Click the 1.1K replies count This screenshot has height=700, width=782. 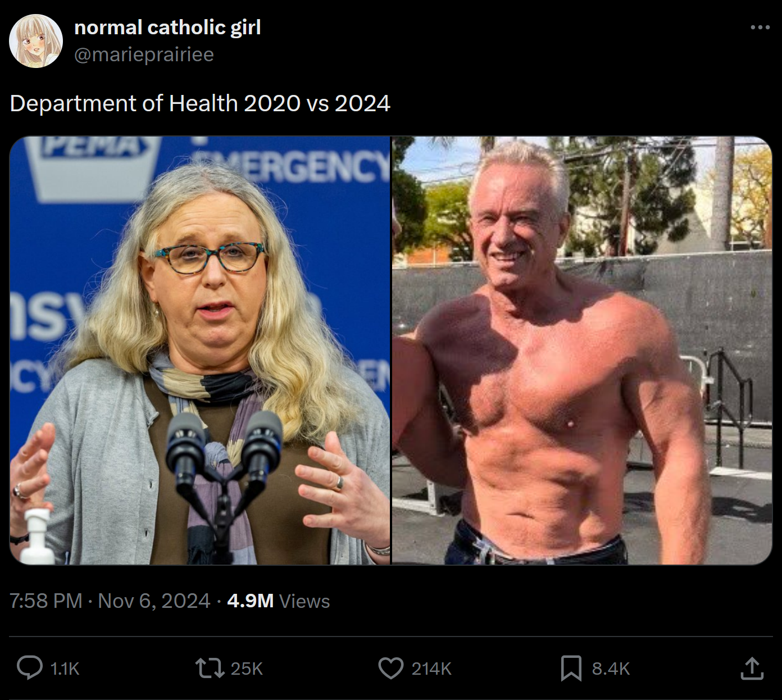(65, 669)
